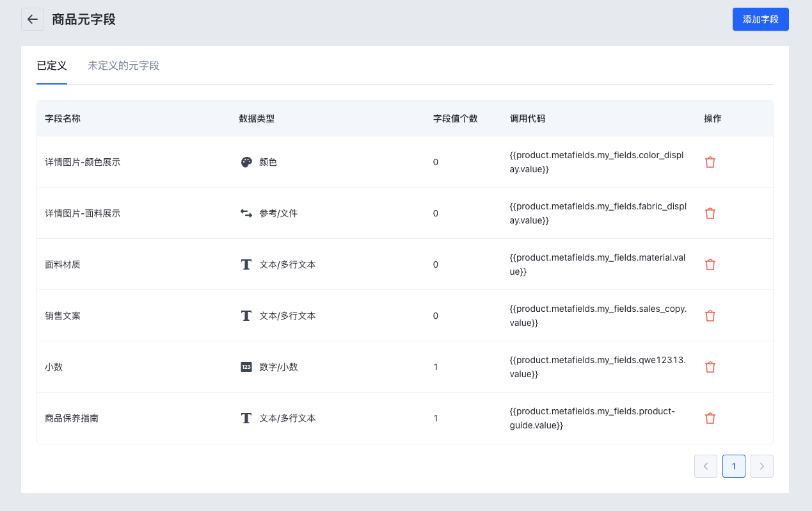
Task: Click trash icon for 面料材质
Action: (710, 264)
